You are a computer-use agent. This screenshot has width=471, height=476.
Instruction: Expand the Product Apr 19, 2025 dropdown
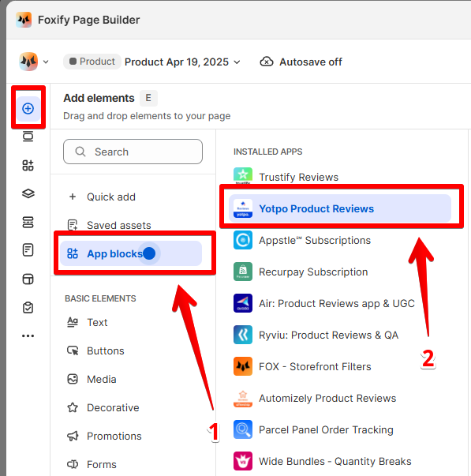point(182,62)
